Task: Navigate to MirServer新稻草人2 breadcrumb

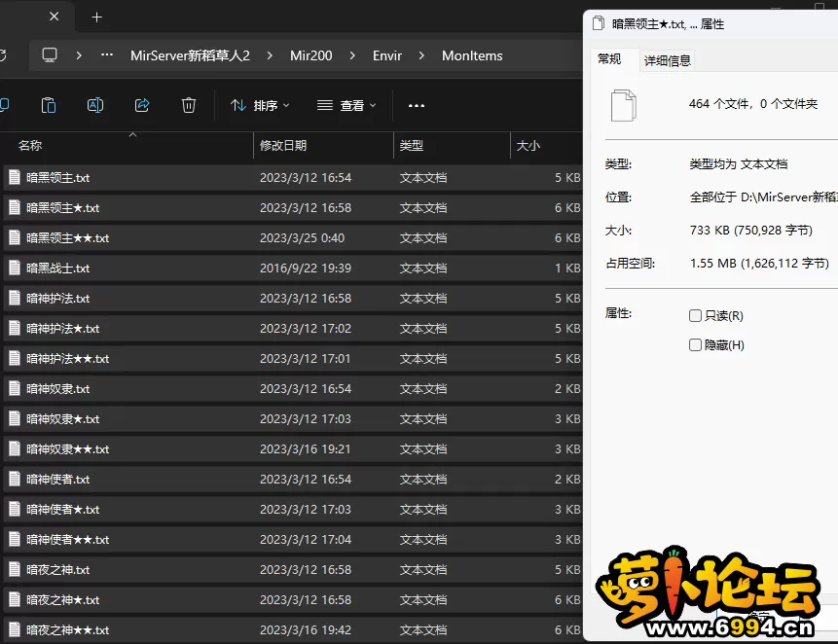Action: [x=190, y=55]
